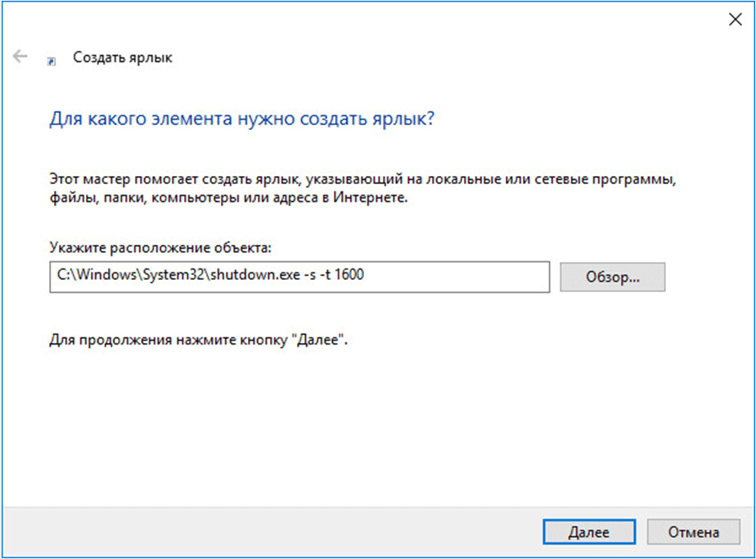Click the Создать ярлык window title text

123,58
